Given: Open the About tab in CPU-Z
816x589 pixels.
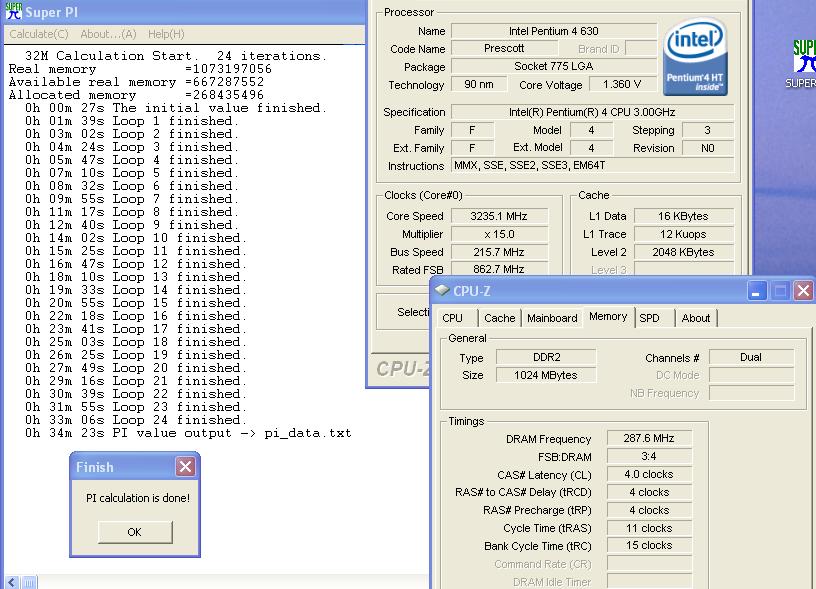Looking at the screenshot, I should [x=696, y=318].
